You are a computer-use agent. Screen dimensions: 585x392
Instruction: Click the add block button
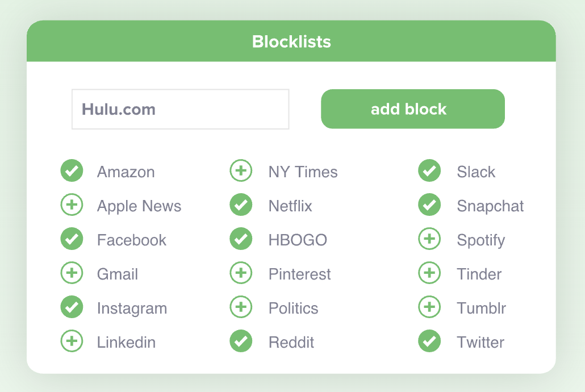click(x=413, y=109)
